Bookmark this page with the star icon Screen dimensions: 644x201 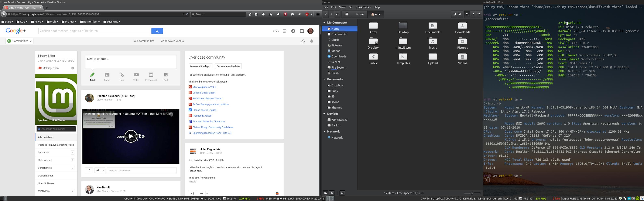(250, 14)
